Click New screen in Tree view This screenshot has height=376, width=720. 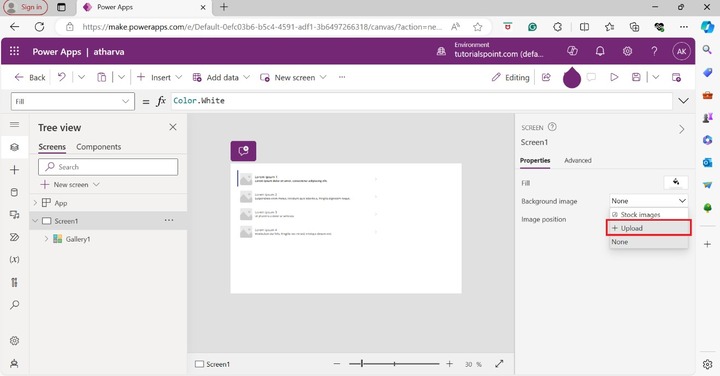click(x=70, y=185)
